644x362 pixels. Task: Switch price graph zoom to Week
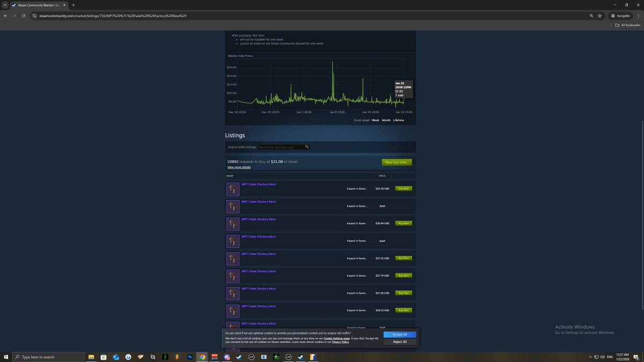[375, 120]
